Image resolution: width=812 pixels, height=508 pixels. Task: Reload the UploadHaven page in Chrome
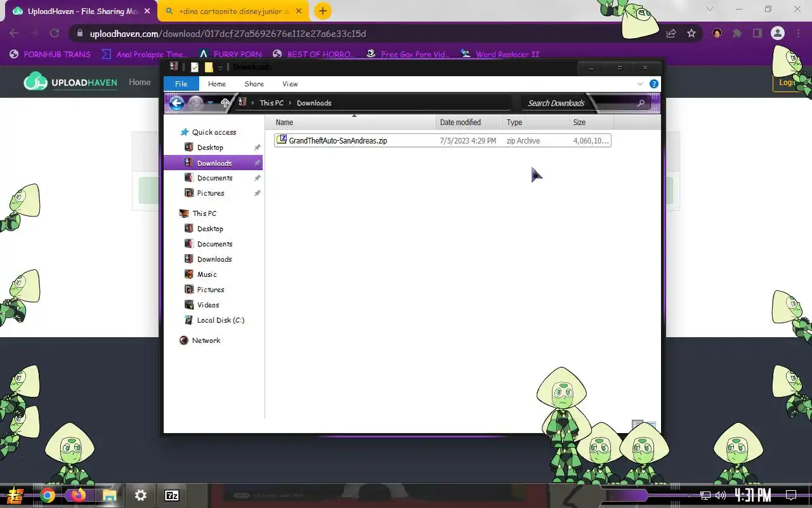click(x=55, y=33)
